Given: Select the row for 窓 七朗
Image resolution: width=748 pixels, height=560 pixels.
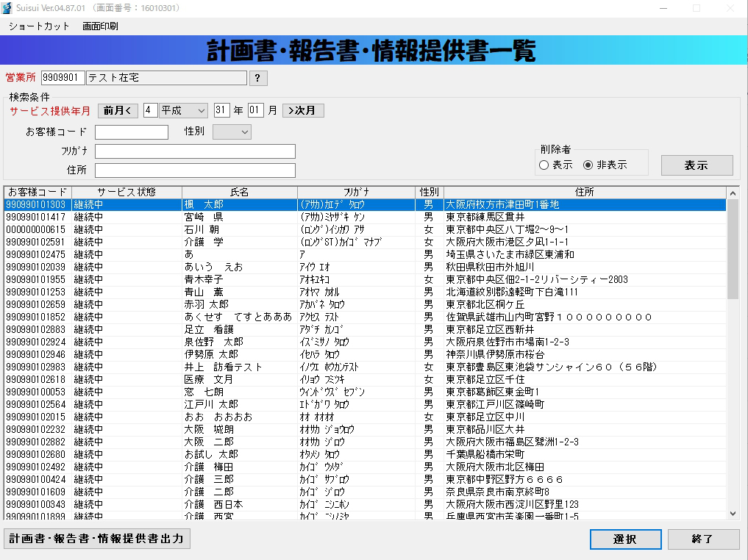Looking at the screenshot, I should 365,392.
